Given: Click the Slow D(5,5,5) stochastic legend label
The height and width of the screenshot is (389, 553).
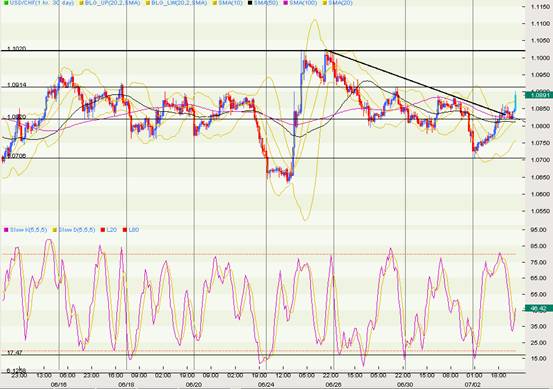Looking at the screenshot, I should (x=77, y=230).
